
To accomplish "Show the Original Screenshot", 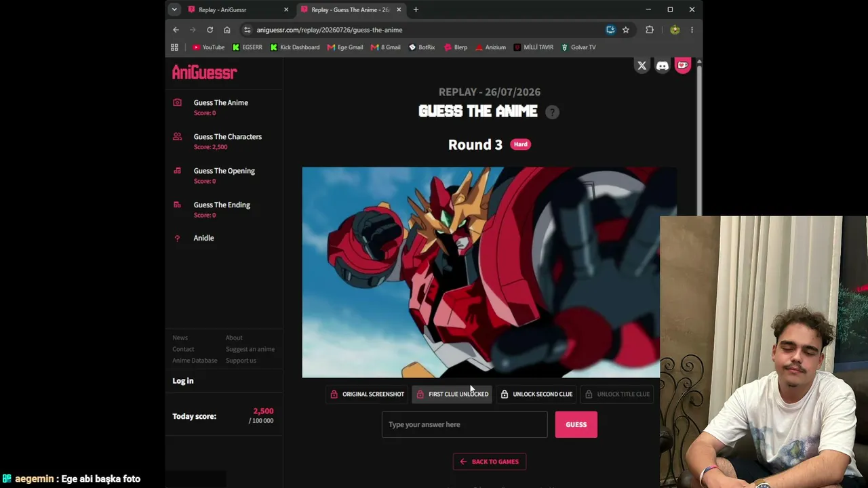I will pos(367,394).
